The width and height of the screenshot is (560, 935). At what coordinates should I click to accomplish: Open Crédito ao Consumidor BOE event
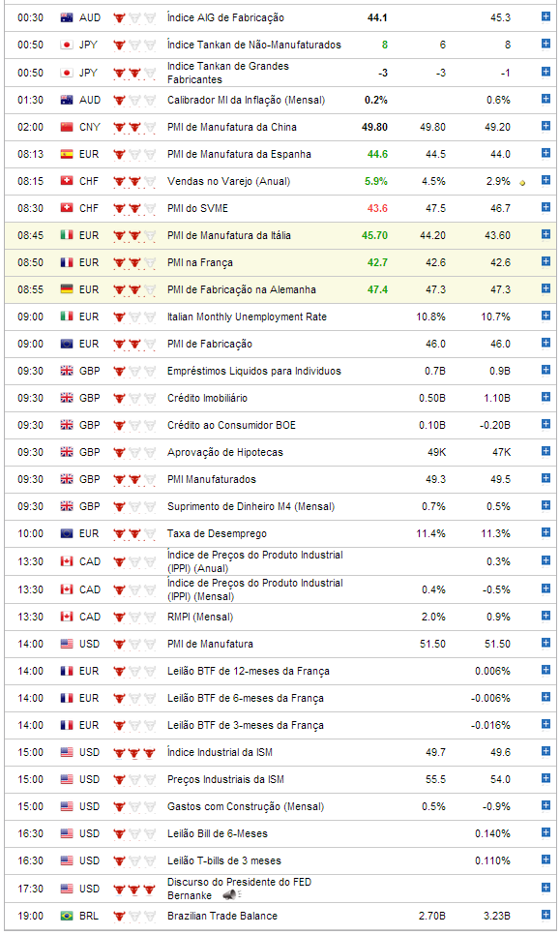[x=231, y=425]
